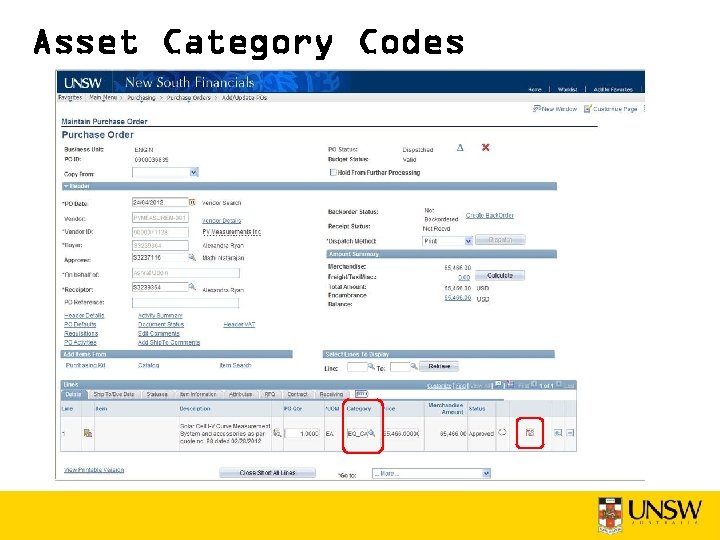Open the Copy From dropdown
The width and height of the screenshot is (720, 540).
click(x=194, y=173)
